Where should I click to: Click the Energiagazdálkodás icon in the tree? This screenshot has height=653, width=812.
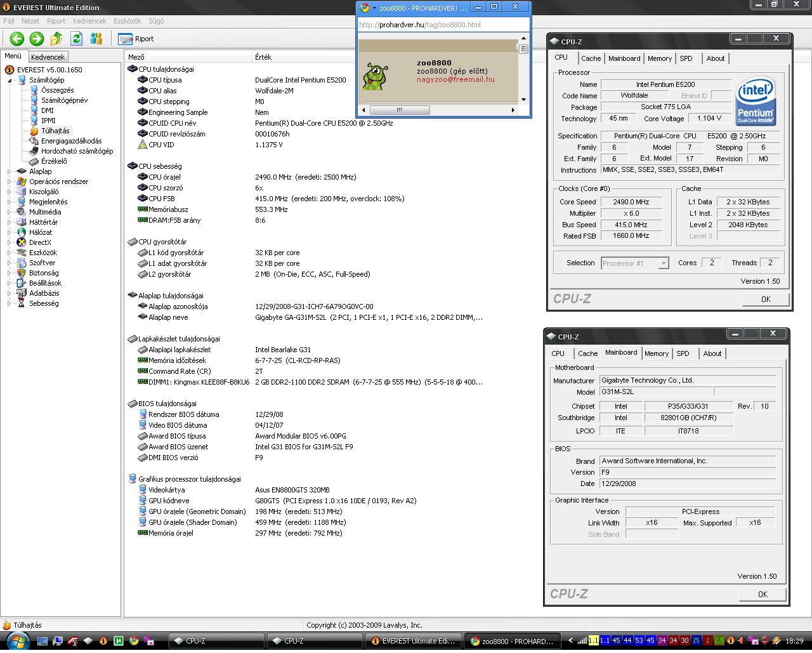34,141
